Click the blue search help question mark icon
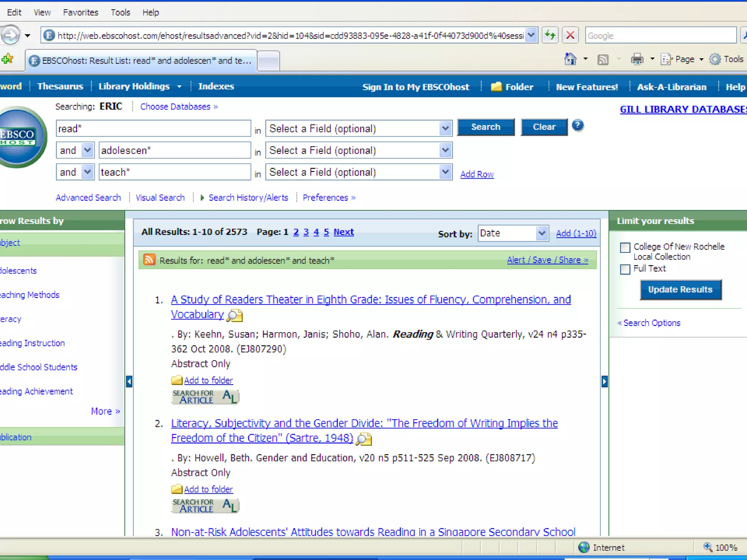Screen dimensions: 747x560 pyautogui.click(x=577, y=126)
